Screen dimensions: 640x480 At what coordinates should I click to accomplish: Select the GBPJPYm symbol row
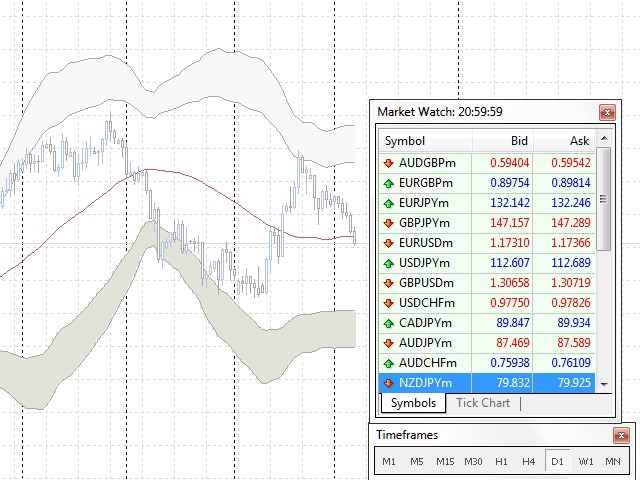(x=487, y=223)
